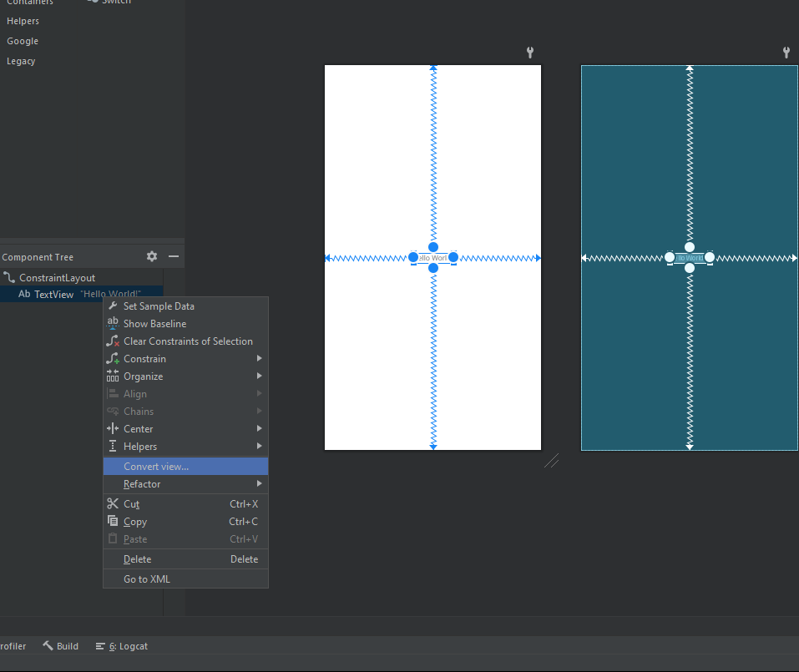Image resolution: width=799 pixels, height=672 pixels.
Task: Expand the Constrain submenu
Action: pos(144,359)
